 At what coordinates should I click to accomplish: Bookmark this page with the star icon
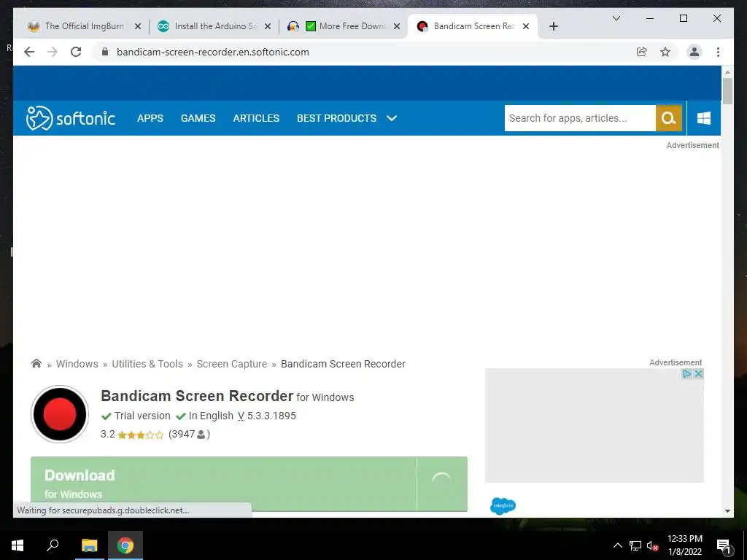(x=665, y=52)
